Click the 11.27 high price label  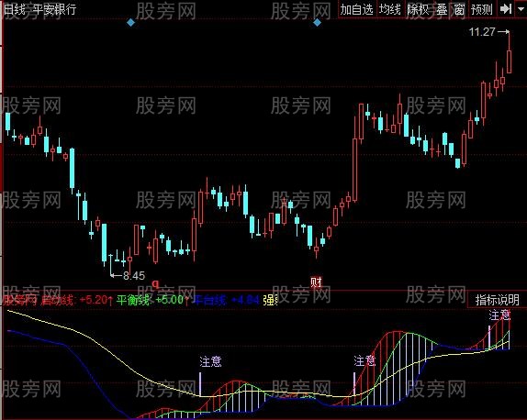(x=482, y=32)
